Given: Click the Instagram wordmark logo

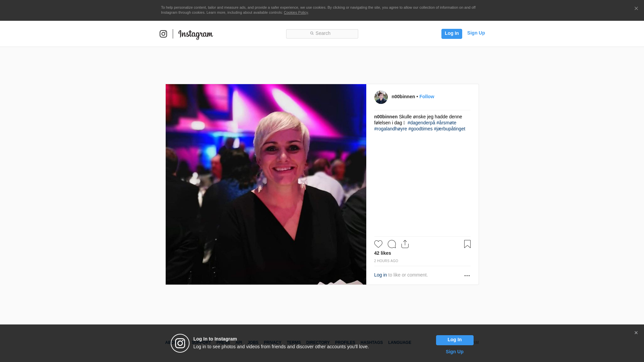Looking at the screenshot, I should point(196,34).
